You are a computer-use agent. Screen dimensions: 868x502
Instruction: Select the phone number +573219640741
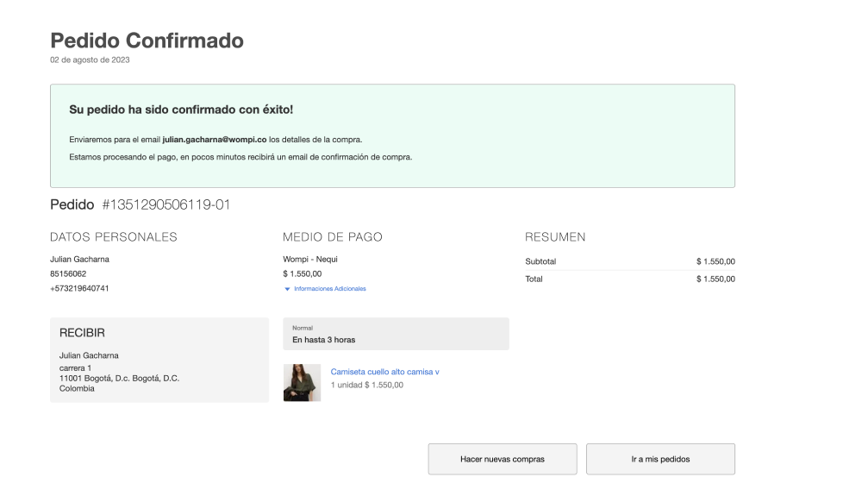tap(79, 289)
